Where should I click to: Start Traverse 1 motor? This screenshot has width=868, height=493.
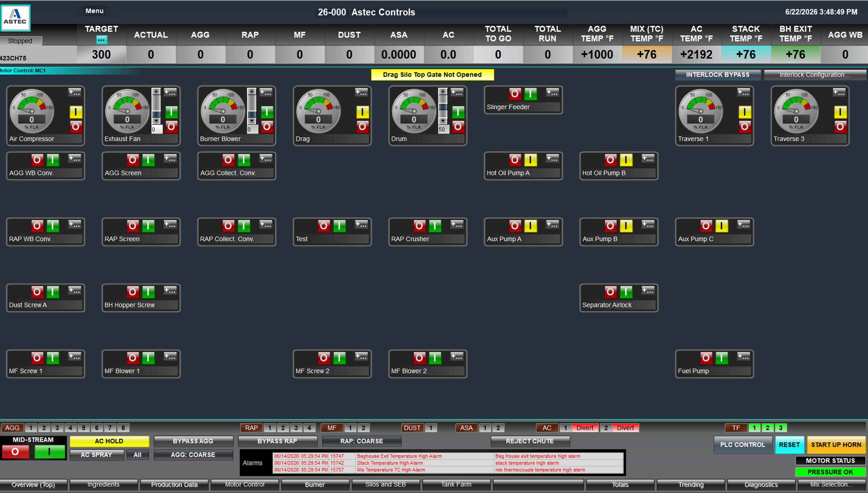point(744,112)
